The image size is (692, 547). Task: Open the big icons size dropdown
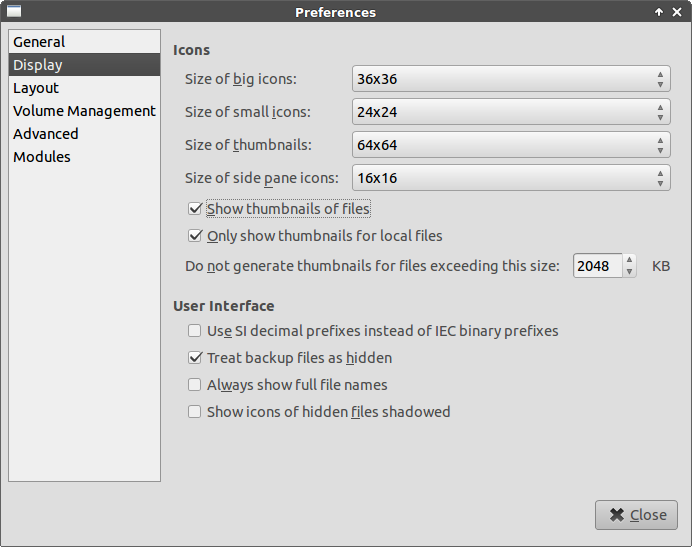pyautogui.click(x=511, y=79)
